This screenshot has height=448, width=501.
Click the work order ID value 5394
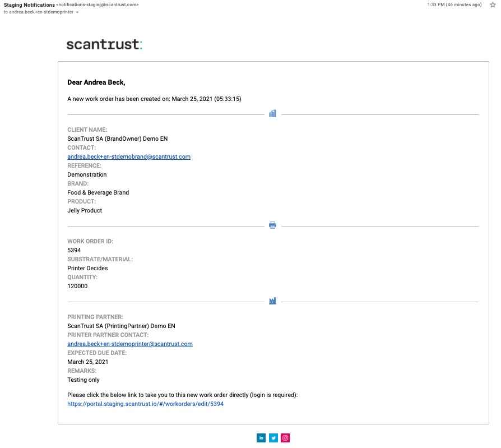tap(74, 251)
